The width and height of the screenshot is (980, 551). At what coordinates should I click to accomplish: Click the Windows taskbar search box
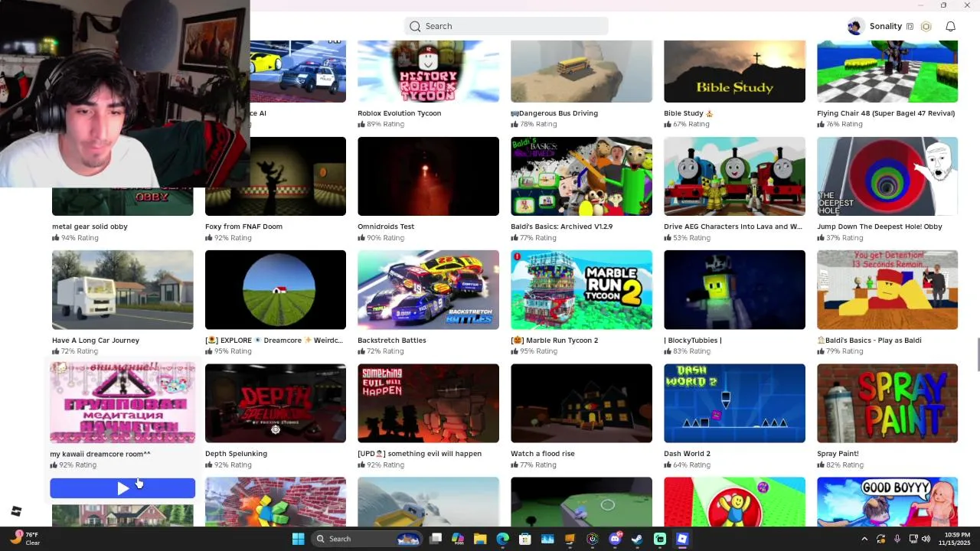point(368,539)
